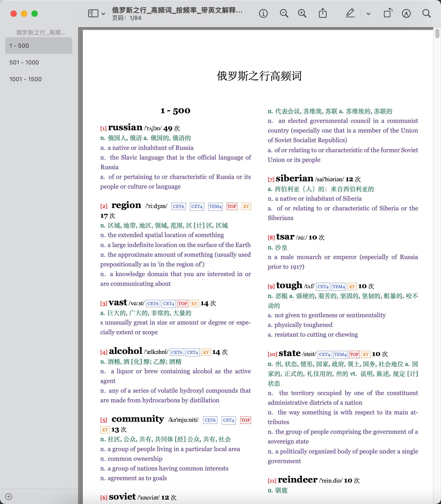Click the CET6 tag next to region
This screenshot has width=441, height=504.
[x=179, y=206]
